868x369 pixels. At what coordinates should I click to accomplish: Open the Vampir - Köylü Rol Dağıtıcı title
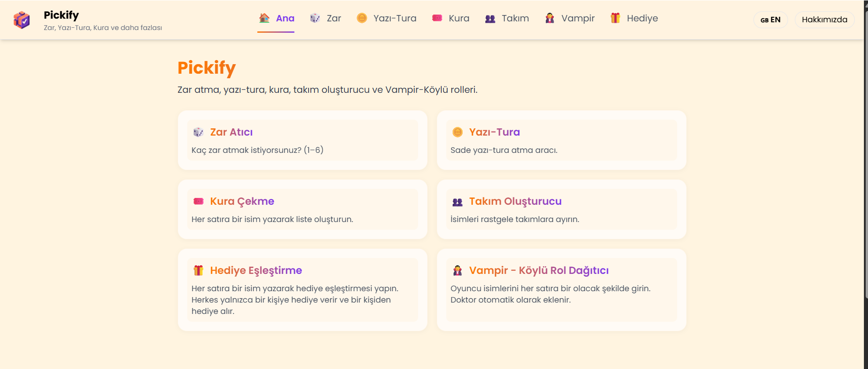pyautogui.click(x=539, y=271)
